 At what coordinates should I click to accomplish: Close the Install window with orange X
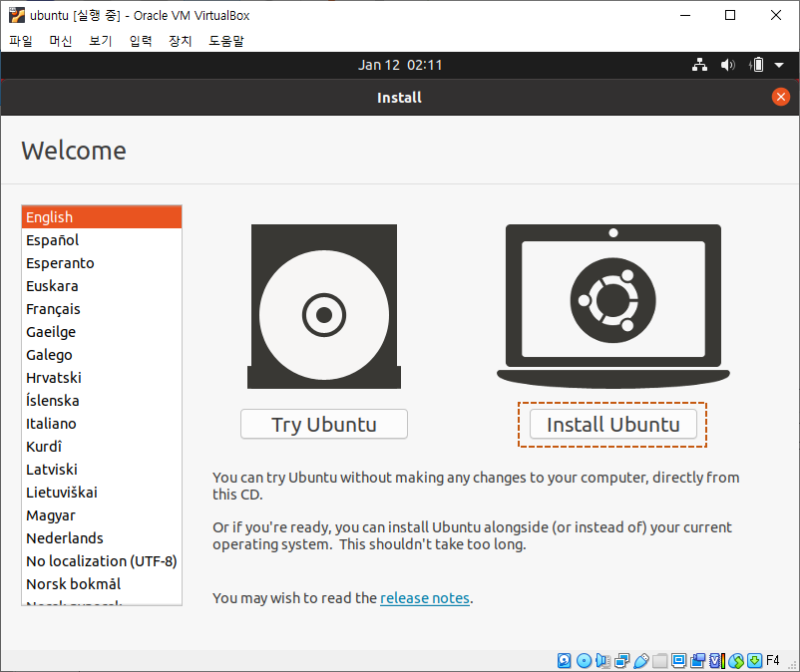coord(781,97)
